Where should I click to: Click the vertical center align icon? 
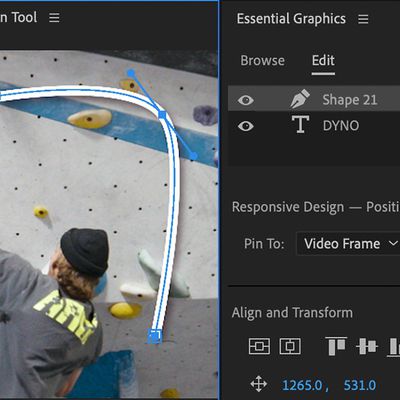(259, 346)
